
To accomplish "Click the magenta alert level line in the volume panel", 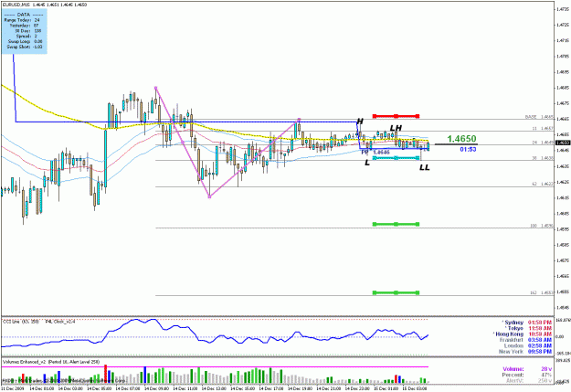I will pyautogui.click(x=215, y=366).
